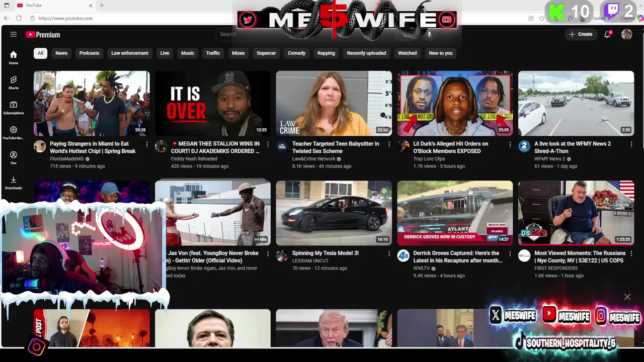Open Megan Thee Stallion Wins video title
The height and width of the screenshot is (362, 644).
(x=215, y=147)
